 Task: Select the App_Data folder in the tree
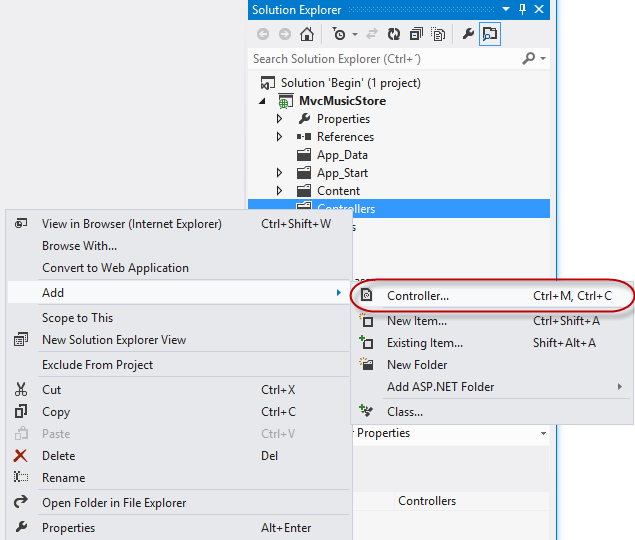pyautogui.click(x=342, y=155)
